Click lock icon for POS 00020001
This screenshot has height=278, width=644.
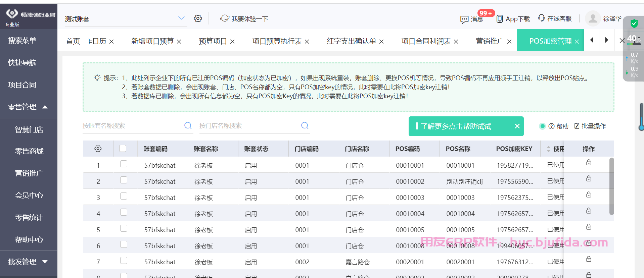point(589,259)
